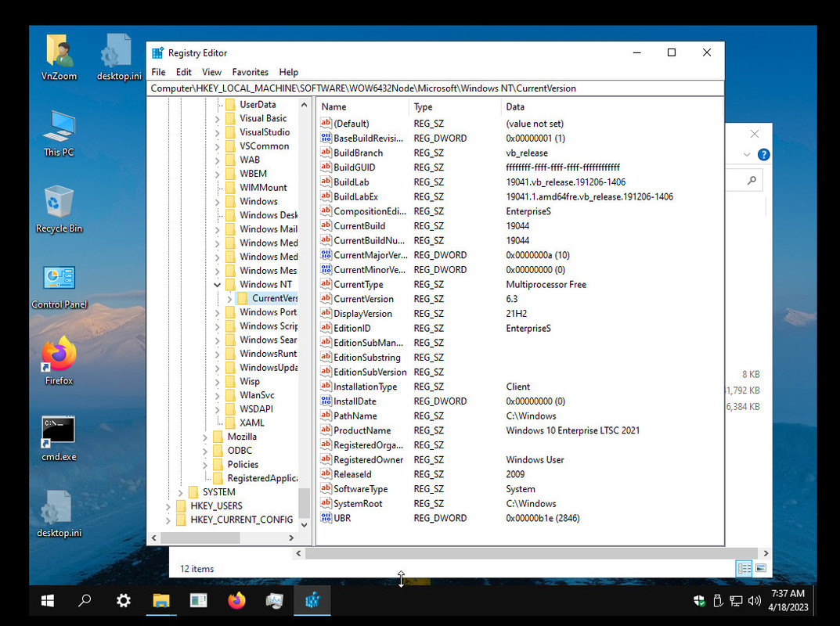The width and height of the screenshot is (840, 626).
Task: Select the ProductName value
Action: tap(362, 430)
